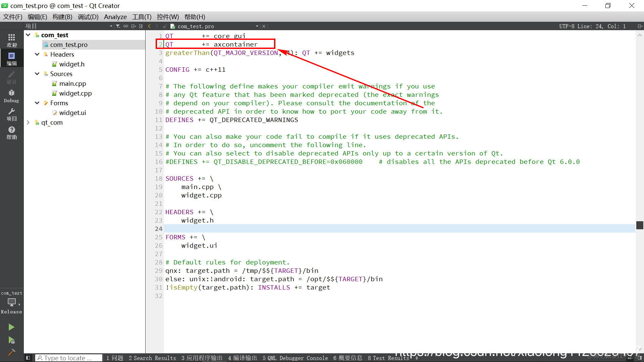Toggle synchronize with editor link icon
The height and width of the screenshot is (362, 644).
click(126, 26)
